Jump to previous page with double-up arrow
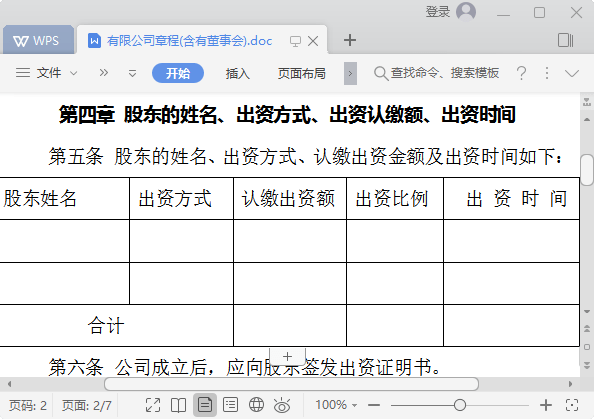The image size is (594, 419). pyautogui.click(x=587, y=328)
